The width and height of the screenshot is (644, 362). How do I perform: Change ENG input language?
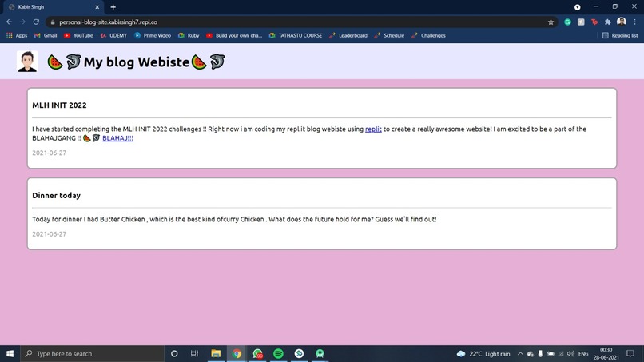point(583,354)
